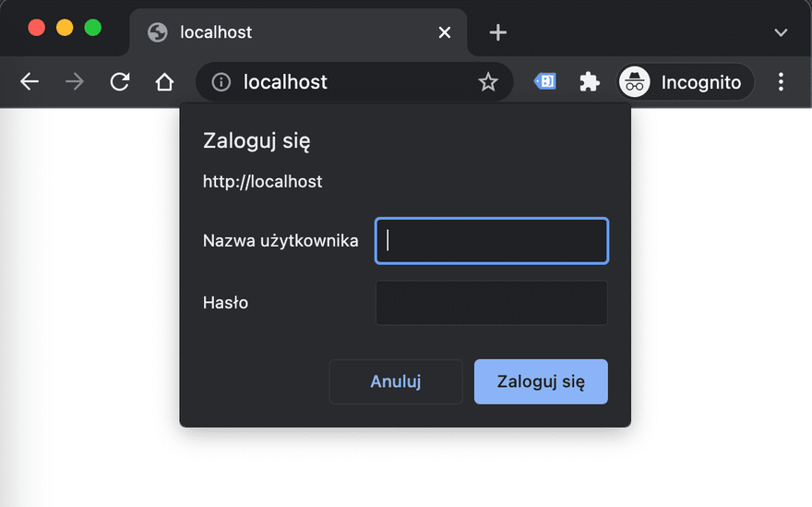Go to the home page

tap(164, 82)
